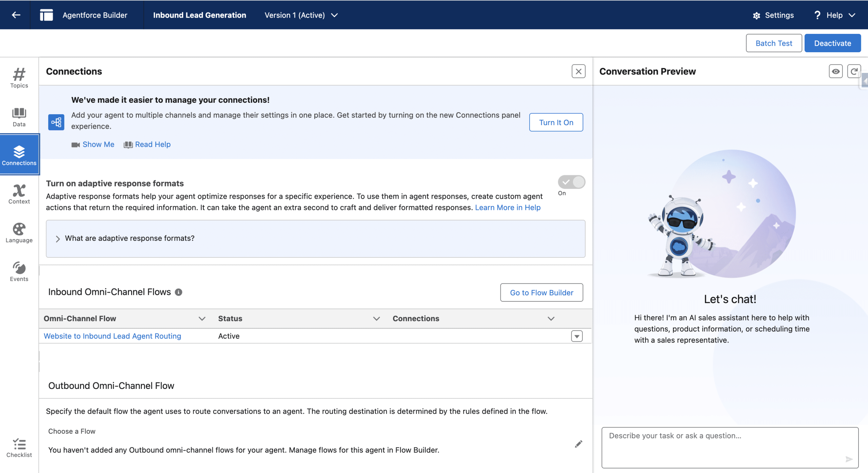This screenshot has height=473, width=868.
Task: Open Website to Inbound Lead Agent Routing
Action: pos(112,336)
